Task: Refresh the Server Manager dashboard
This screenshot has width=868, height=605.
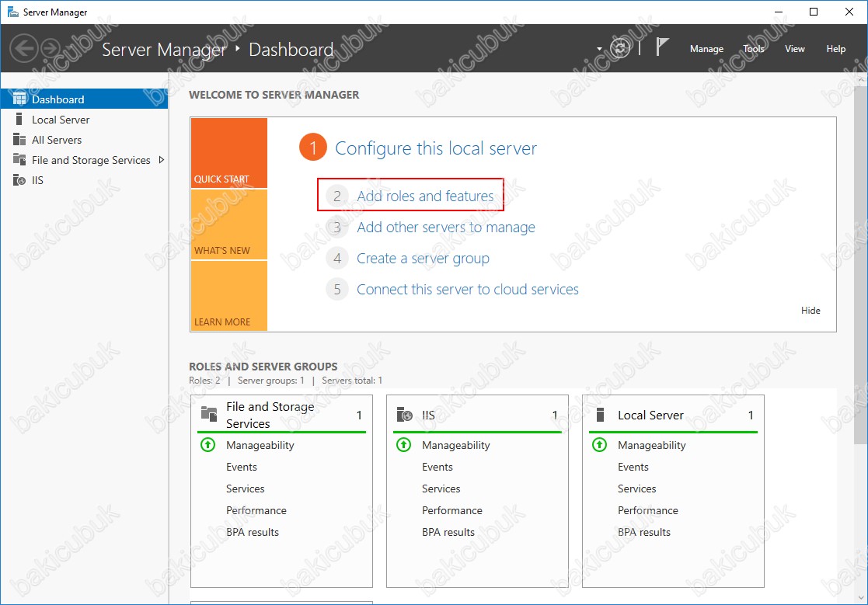Action: pos(620,49)
